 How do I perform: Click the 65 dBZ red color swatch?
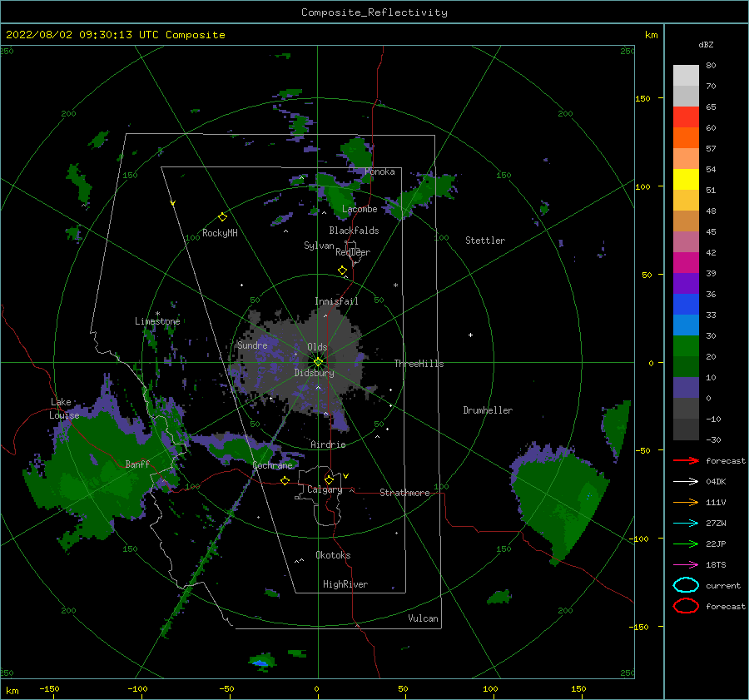pyautogui.click(x=686, y=117)
